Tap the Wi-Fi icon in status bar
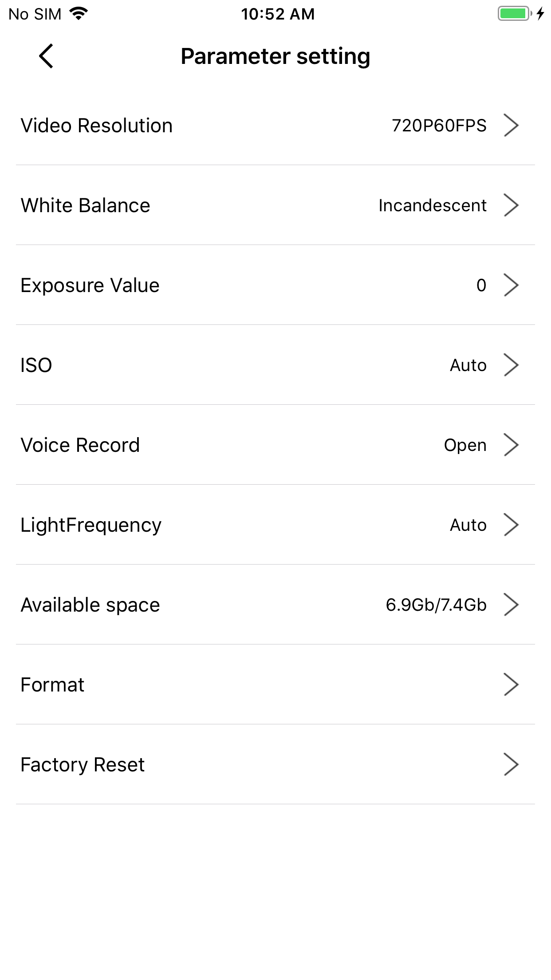 point(79,14)
